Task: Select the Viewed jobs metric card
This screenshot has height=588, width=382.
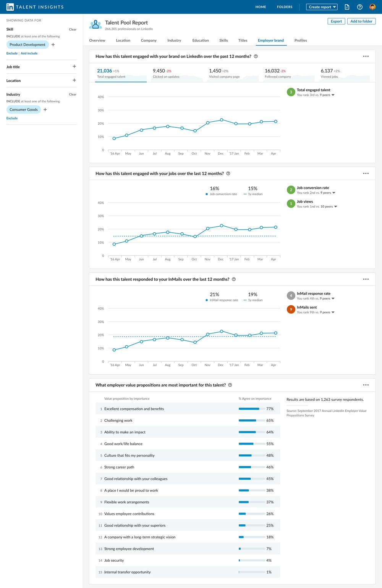Action: point(342,73)
